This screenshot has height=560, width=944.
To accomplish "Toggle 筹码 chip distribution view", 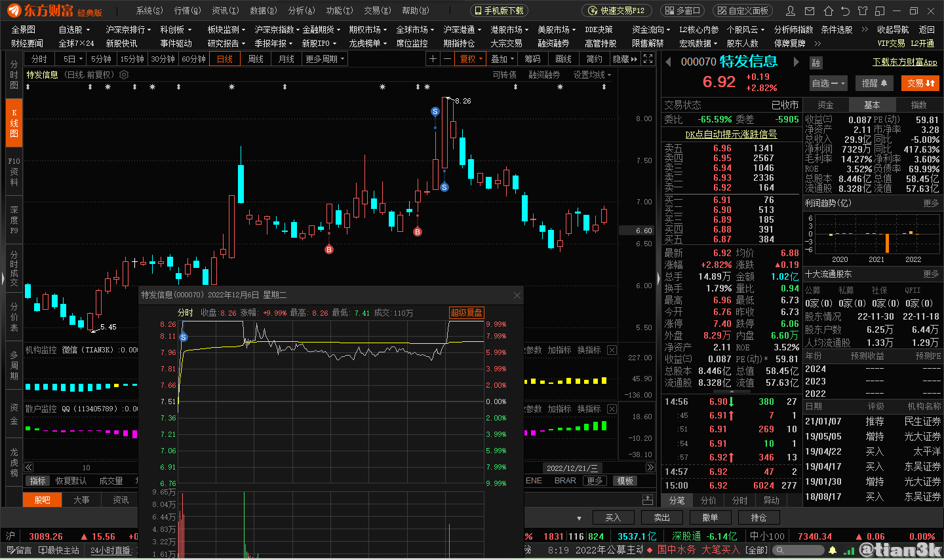I will [x=533, y=59].
